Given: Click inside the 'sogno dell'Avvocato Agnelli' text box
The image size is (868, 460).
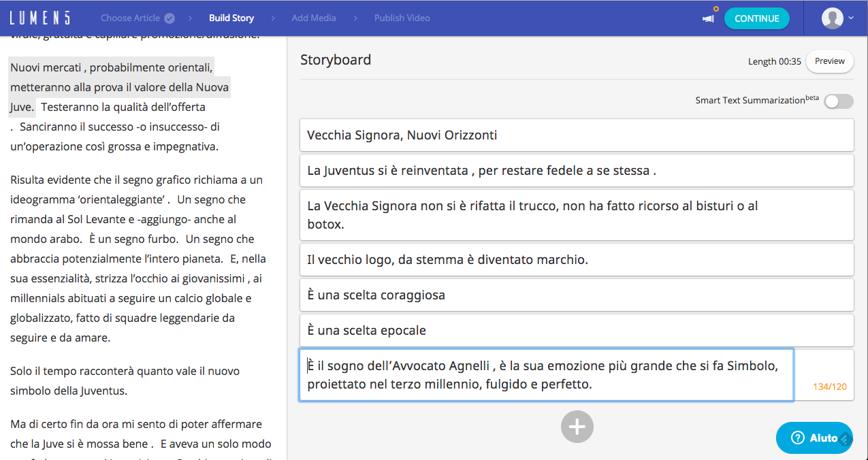Looking at the screenshot, I should (x=546, y=375).
